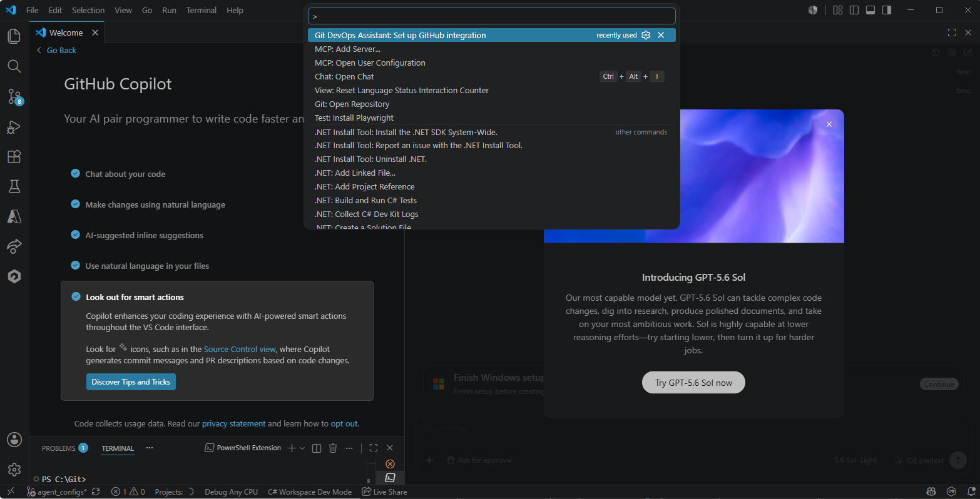Select 'Chat: Open Chat' command
Image resolution: width=980 pixels, height=499 pixels.
point(492,76)
